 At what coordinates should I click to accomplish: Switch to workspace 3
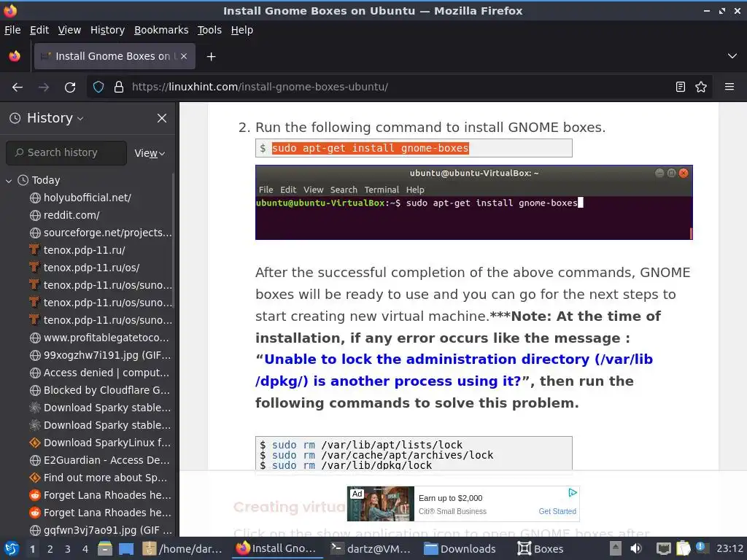pyautogui.click(x=68, y=550)
